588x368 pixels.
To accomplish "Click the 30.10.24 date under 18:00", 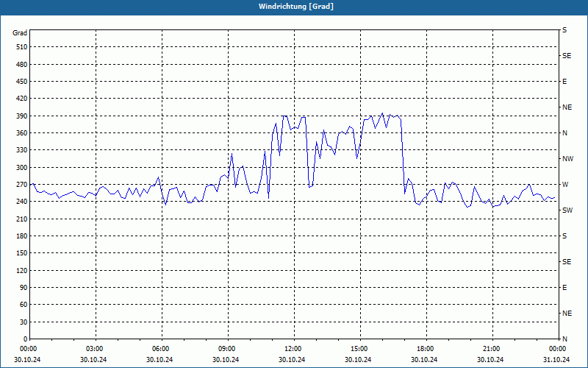I will point(424,360).
